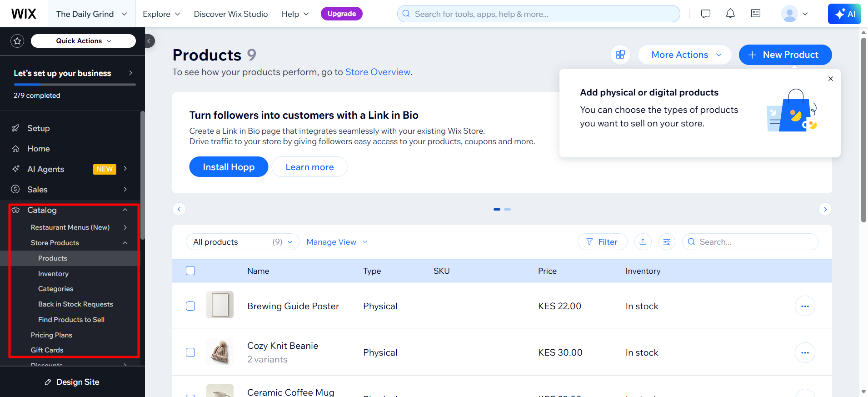868x397 pixels.
Task: Click Install Hopp
Action: click(229, 167)
